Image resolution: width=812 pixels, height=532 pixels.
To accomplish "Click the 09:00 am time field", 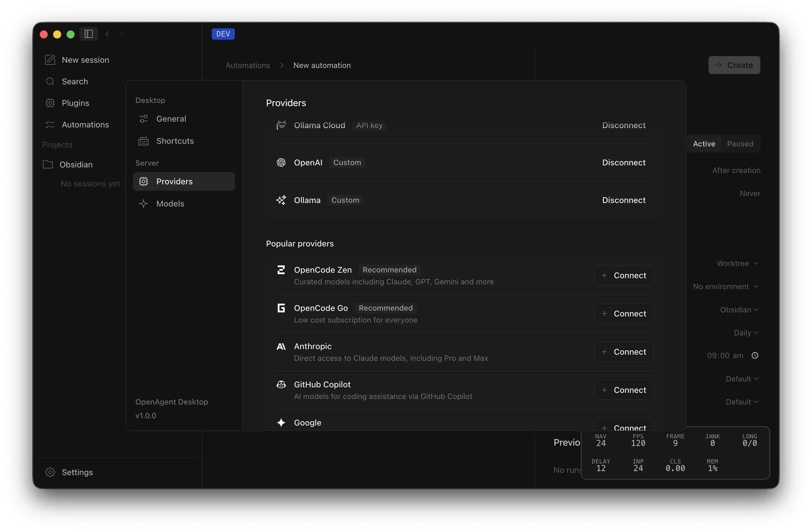I will pos(725,355).
